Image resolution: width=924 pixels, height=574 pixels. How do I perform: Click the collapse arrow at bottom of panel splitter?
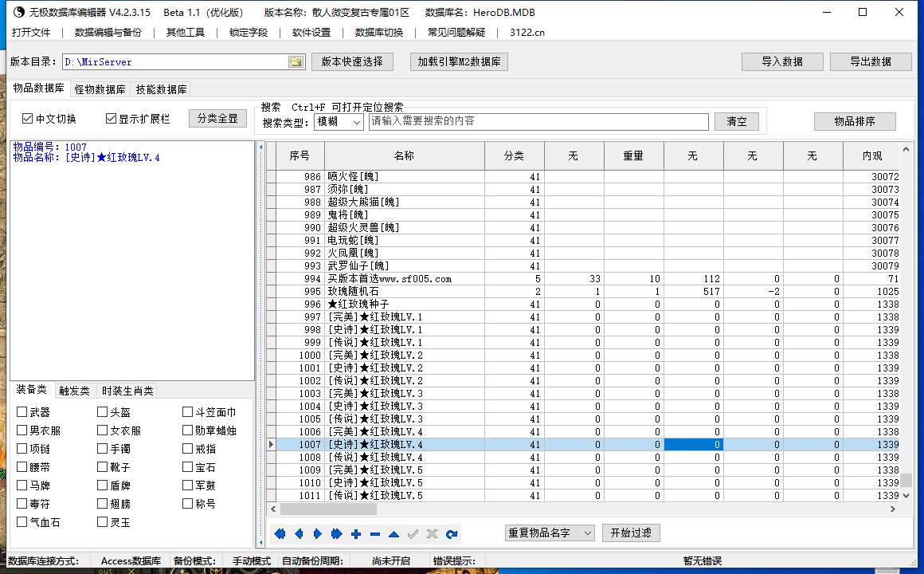click(261, 541)
